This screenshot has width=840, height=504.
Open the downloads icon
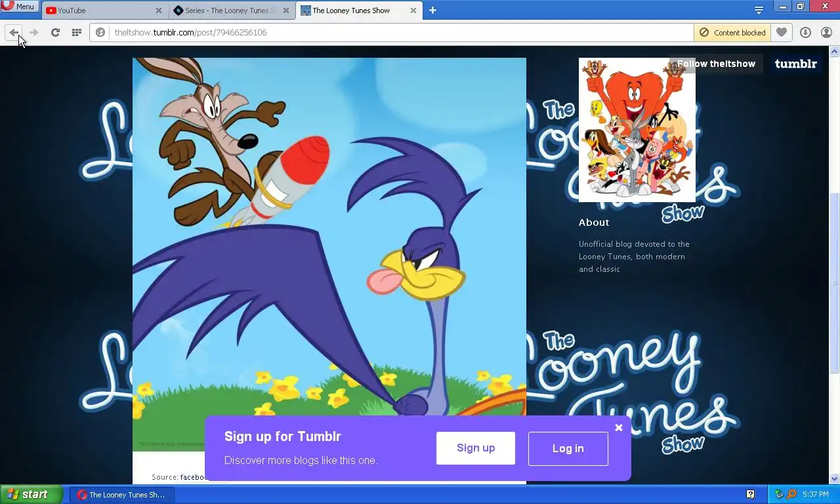point(805,32)
